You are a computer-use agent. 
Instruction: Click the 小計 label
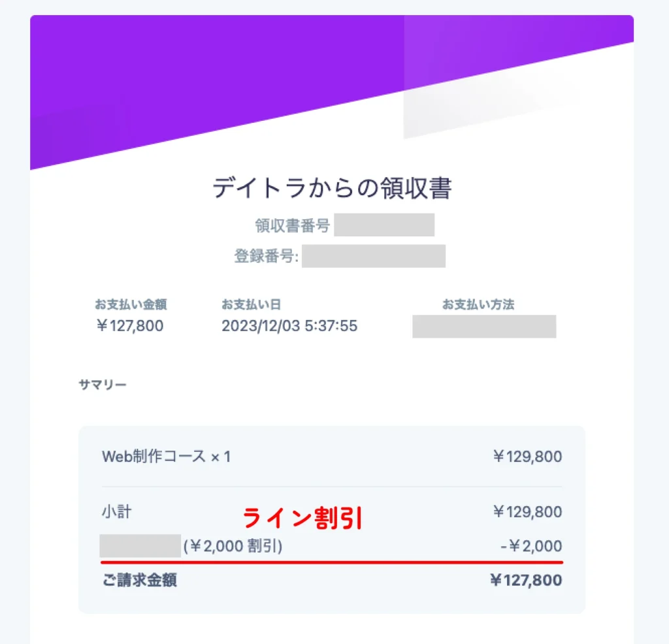116,512
